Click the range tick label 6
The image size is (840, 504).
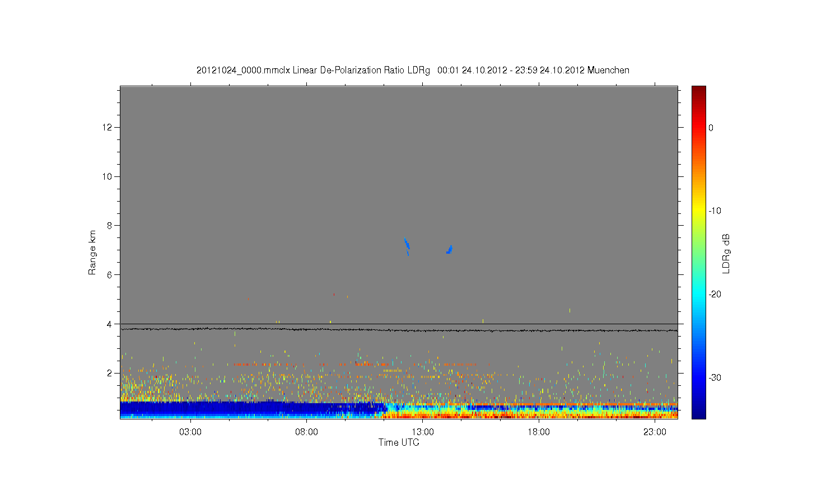[x=110, y=274]
